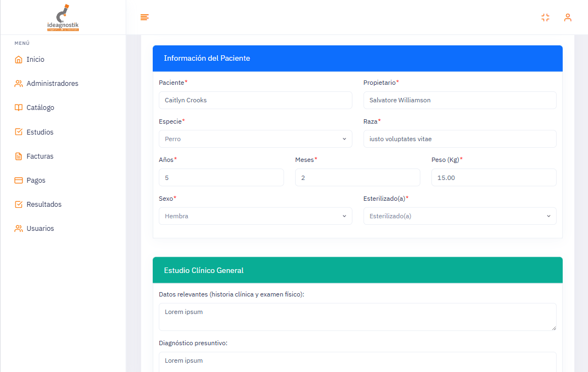Click the Datos relevantes text area
The height and width of the screenshot is (372, 588).
coord(357,317)
